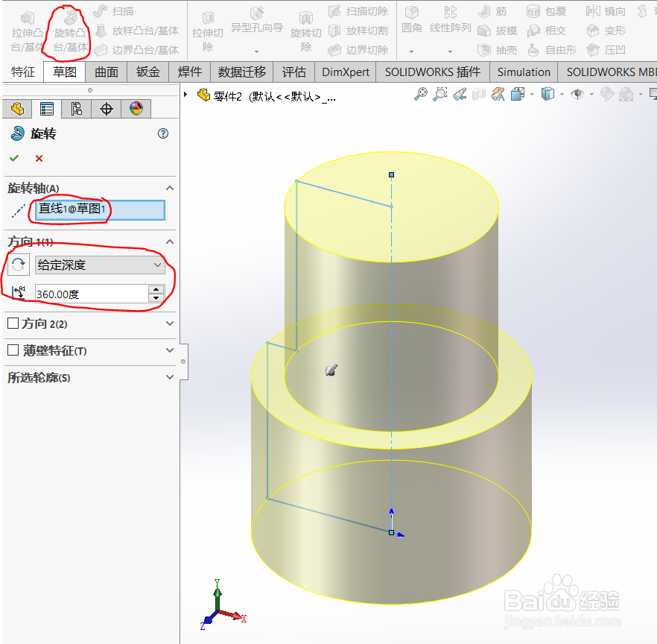Click the Zoom to Fit icon
This screenshot has width=657, height=644.
click(x=421, y=95)
